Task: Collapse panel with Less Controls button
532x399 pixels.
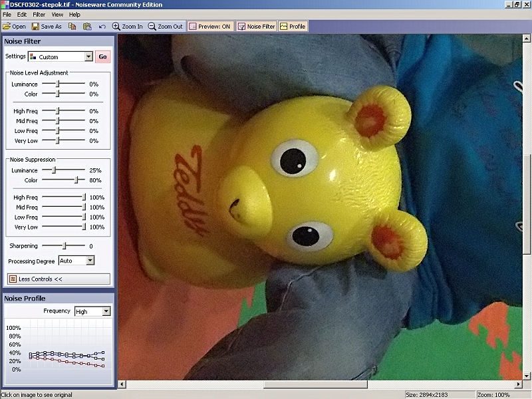Action: (x=59, y=279)
